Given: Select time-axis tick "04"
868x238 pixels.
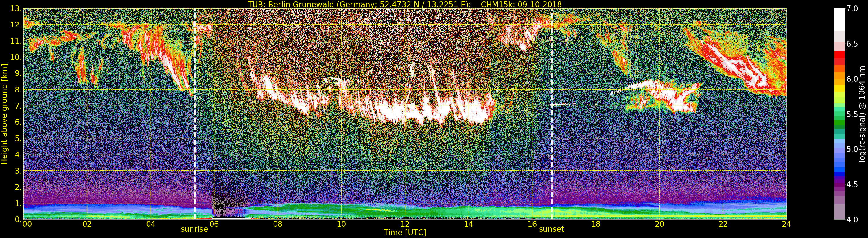Looking at the screenshot, I should tap(151, 224).
